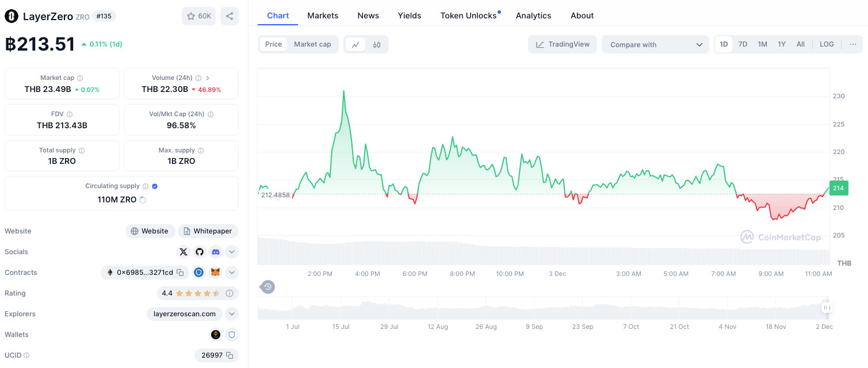The height and width of the screenshot is (368, 868).
Task: Copy the contract address 0x6985...3271cd
Action: click(x=180, y=273)
